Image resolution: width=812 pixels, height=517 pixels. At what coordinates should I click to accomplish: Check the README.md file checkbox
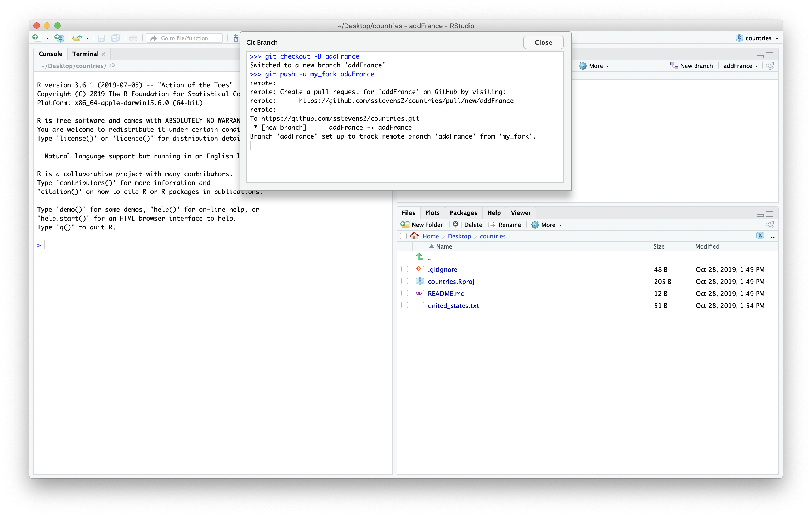click(405, 293)
